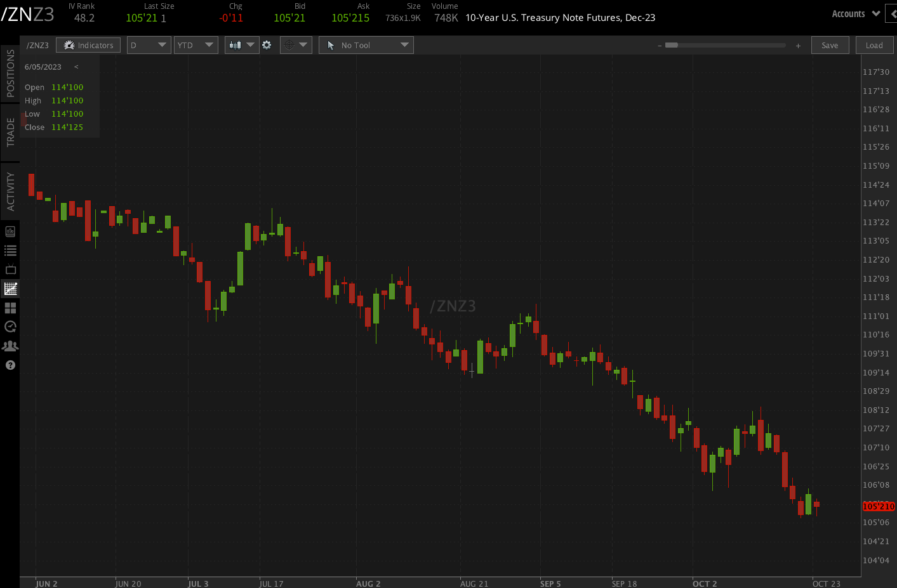Click the JUL 17 date axis label
This screenshot has height=588, width=897.
[x=271, y=584]
